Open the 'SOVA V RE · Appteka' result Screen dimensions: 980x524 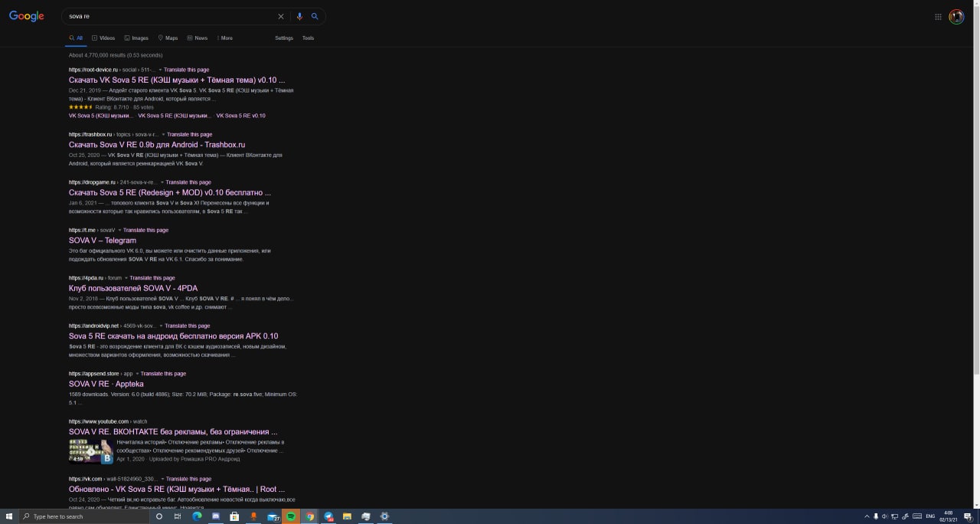106,384
